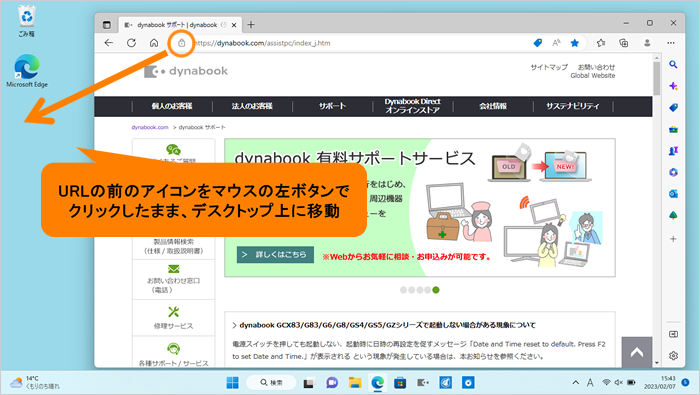Open サステナビリティ navigation menu
The height and width of the screenshot is (395, 700).
[x=573, y=106]
